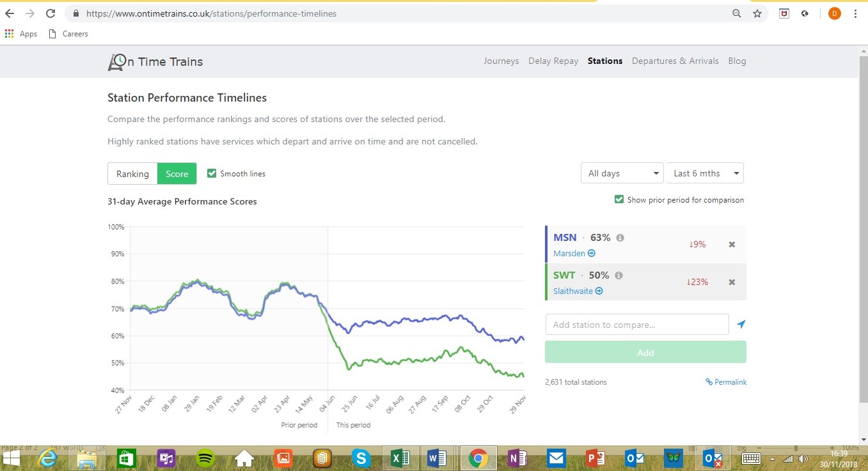Go to the Journeys nav item
868x471 pixels.
pos(501,61)
